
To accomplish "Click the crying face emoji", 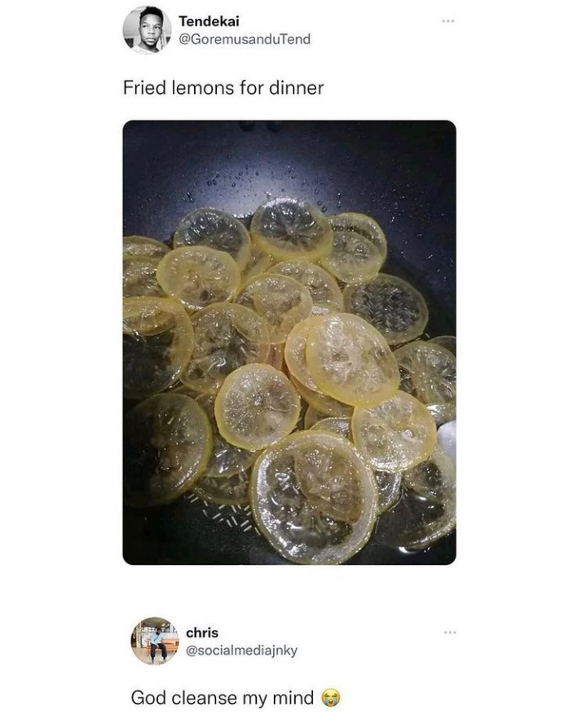I will 331,697.
